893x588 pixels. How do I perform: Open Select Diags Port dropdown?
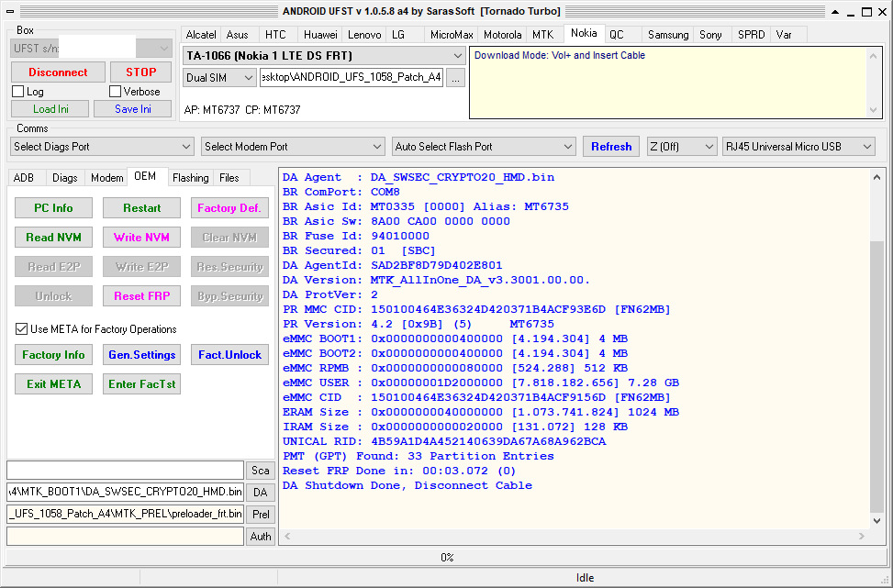tap(102, 146)
